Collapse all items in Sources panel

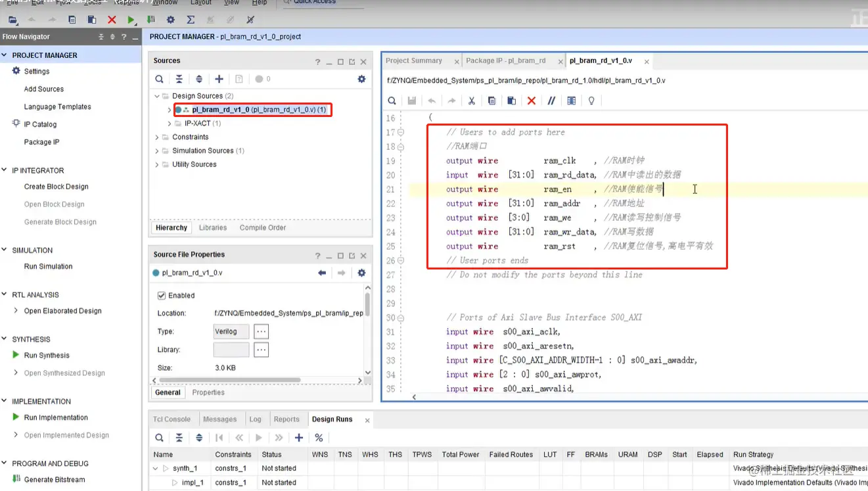click(x=179, y=79)
